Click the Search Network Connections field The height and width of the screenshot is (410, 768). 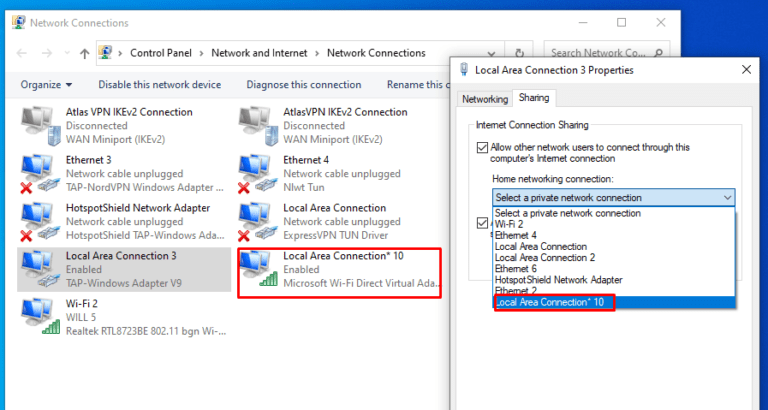click(606, 52)
